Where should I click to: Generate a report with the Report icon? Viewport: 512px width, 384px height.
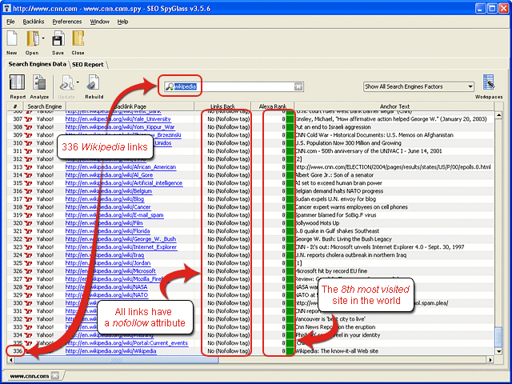point(17,82)
